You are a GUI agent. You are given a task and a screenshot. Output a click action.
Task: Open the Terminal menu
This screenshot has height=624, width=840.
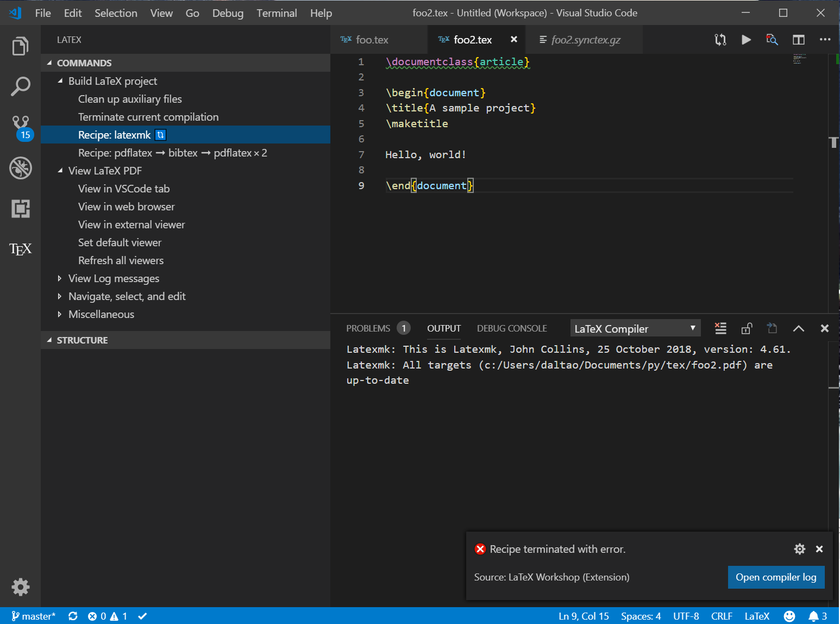277,13
